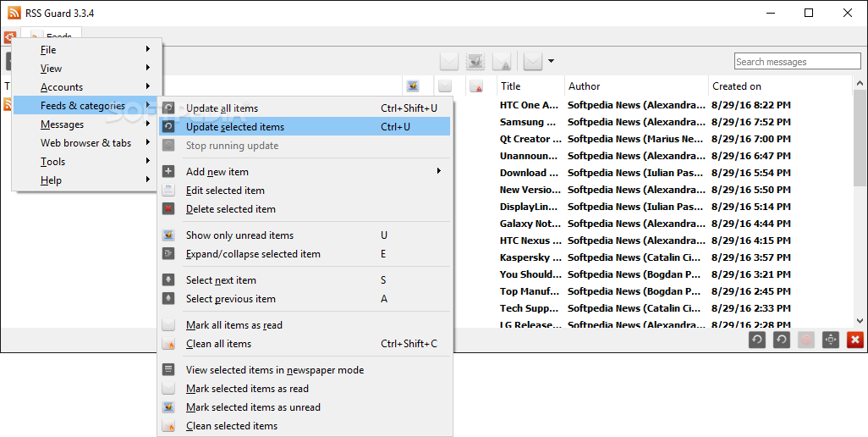Select the message titled "Kaspersky ..."

pos(530,257)
